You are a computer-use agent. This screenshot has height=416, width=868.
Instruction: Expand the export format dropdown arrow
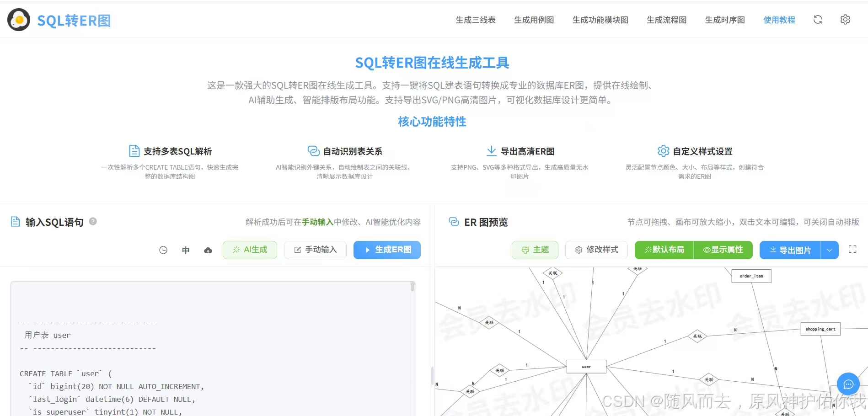pyautogui.click(x=830, y=250)
